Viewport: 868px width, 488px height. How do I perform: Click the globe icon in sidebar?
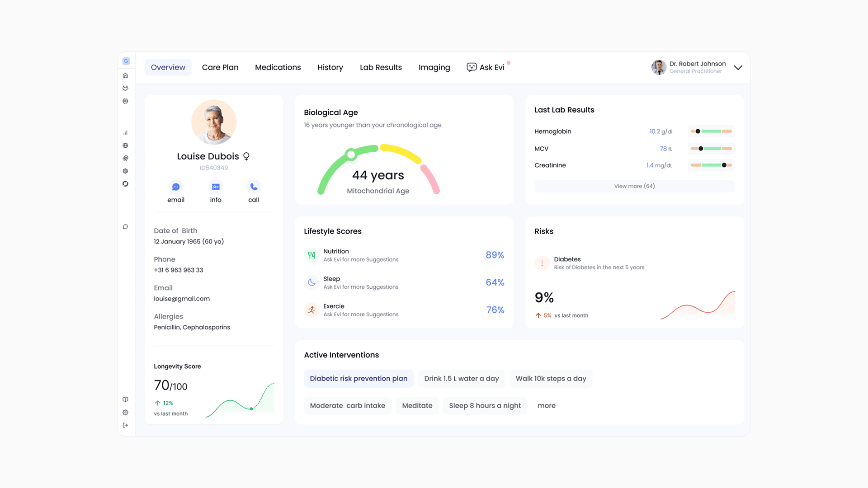(125, 145)
